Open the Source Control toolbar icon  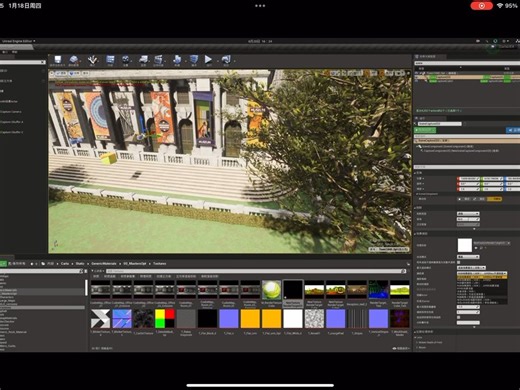[74, 60]
